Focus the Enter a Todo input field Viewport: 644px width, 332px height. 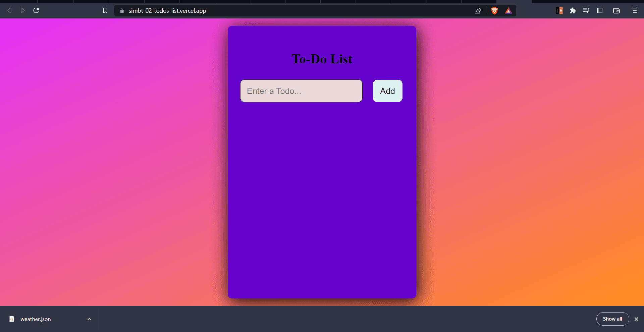tap(301, 91)
